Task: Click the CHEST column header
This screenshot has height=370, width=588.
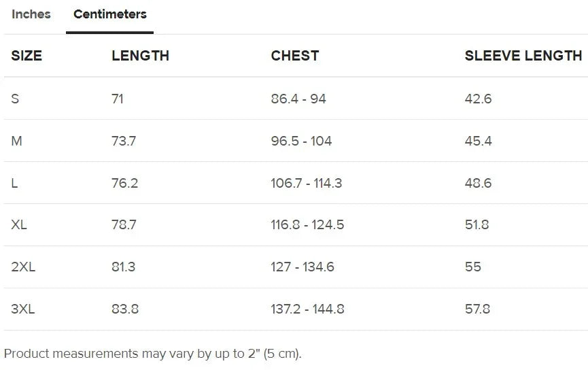Action: (294, 56)
